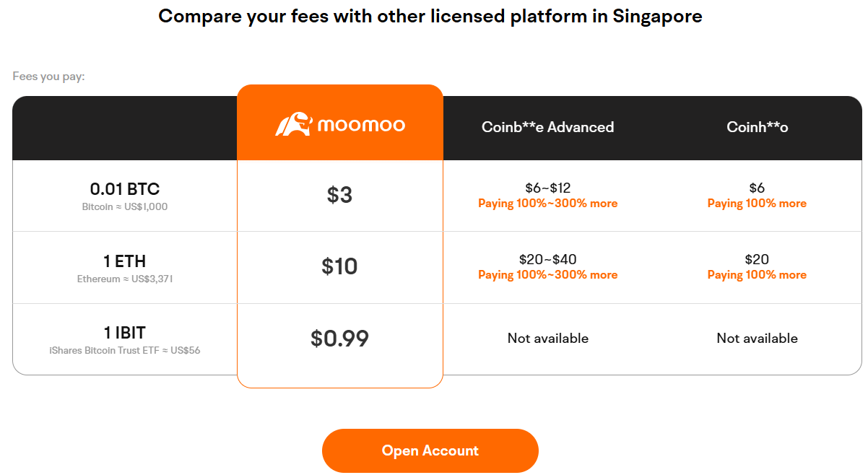The width and height of the screenshot is (868, 475).
Task: Click the $20~$40 Coinb**e Ethereum fee
Action: click(547, 260)
